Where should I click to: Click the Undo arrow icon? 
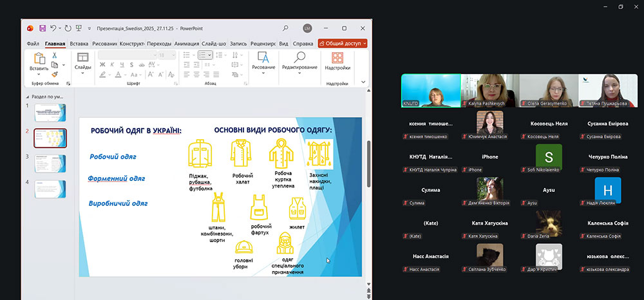(53, 28)
